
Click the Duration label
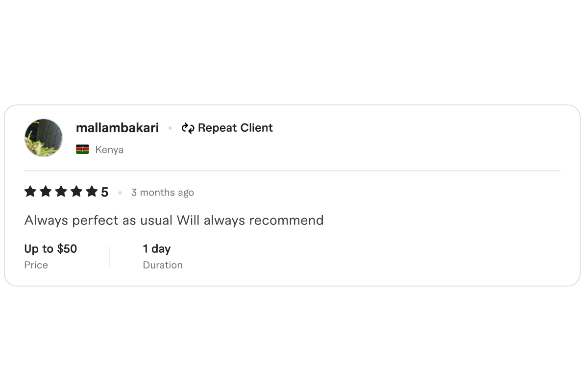[x=163, y=265]
